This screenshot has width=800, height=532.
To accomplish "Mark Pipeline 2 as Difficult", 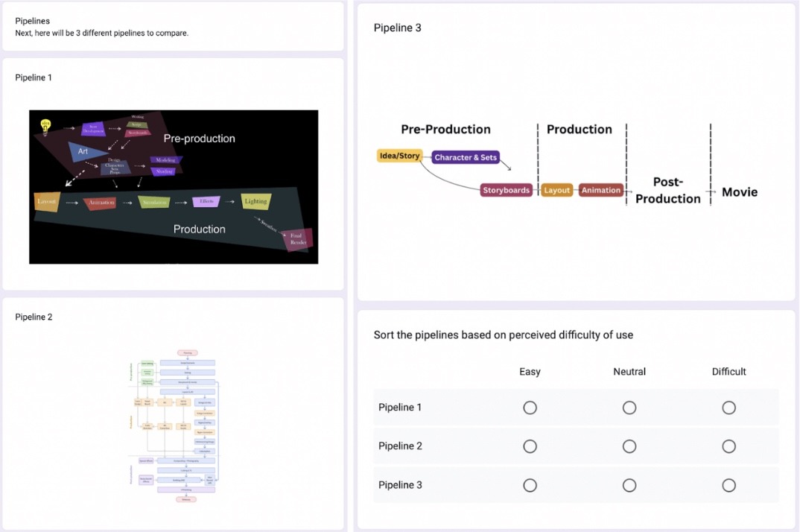I will (728, 446).
